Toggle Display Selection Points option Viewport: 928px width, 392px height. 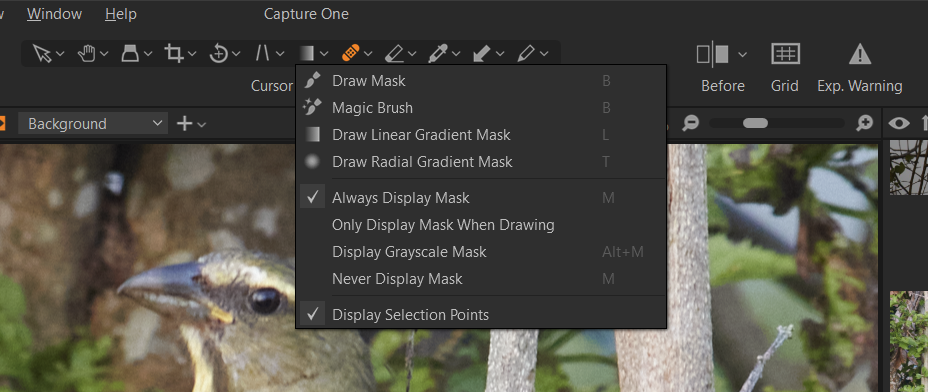pos(481,315)
